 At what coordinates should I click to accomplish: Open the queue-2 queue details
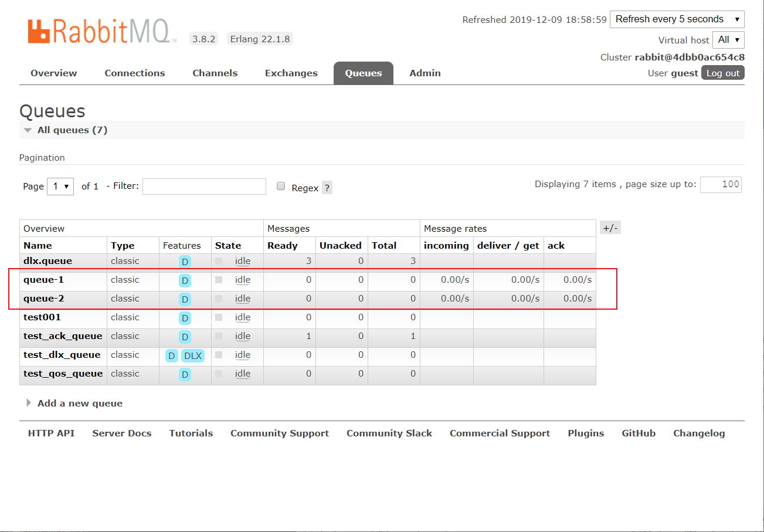pyautogui.click(x=44, y=299)
